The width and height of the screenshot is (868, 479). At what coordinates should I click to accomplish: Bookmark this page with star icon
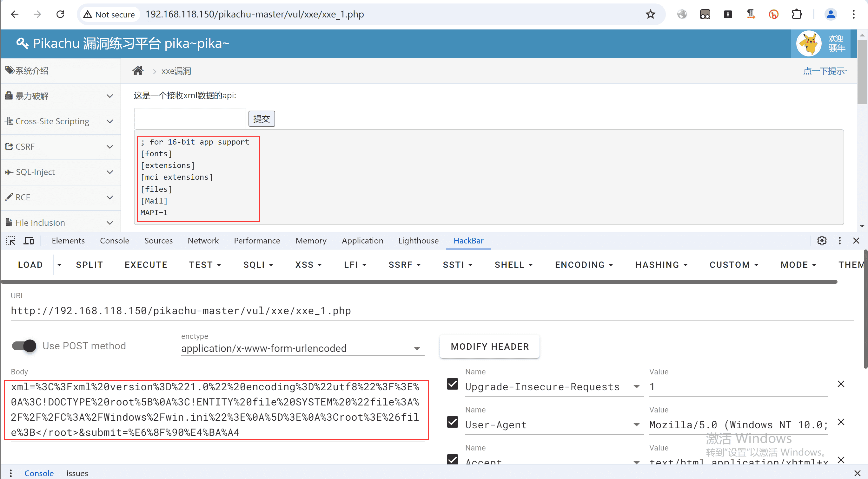(650, 14)
